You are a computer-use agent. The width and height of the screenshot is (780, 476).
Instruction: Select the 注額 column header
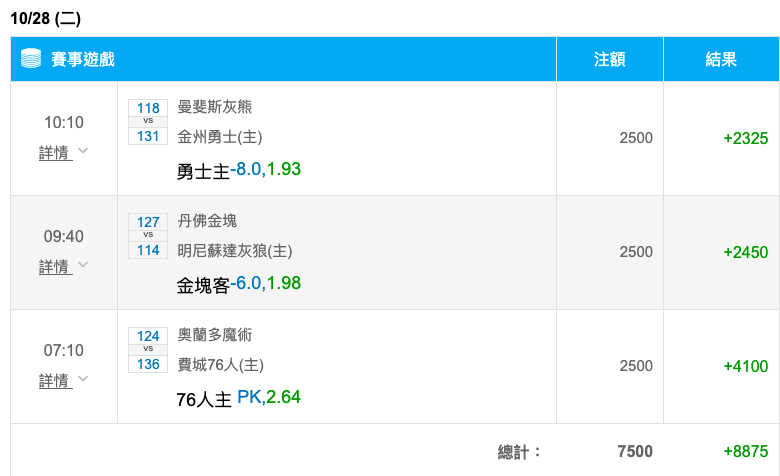pyautogui.click(x=609, y=60)
